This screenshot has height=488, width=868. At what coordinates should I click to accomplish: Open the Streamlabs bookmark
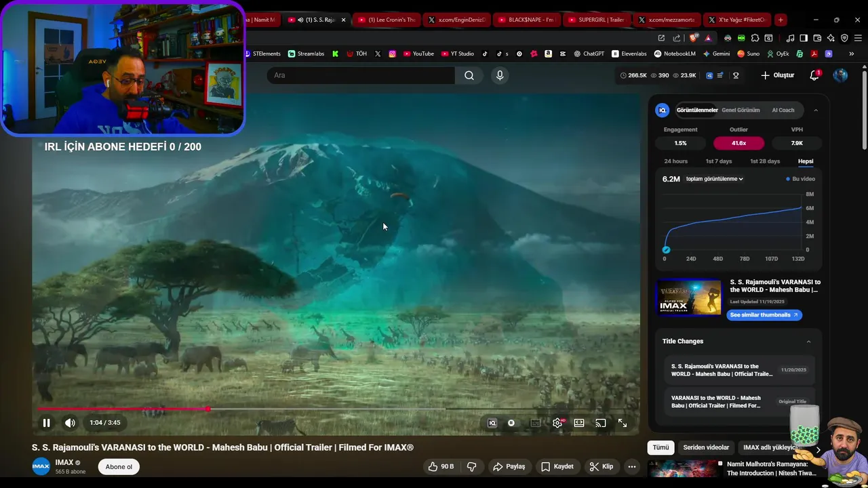pyautogui.click(x=306, y=54)
